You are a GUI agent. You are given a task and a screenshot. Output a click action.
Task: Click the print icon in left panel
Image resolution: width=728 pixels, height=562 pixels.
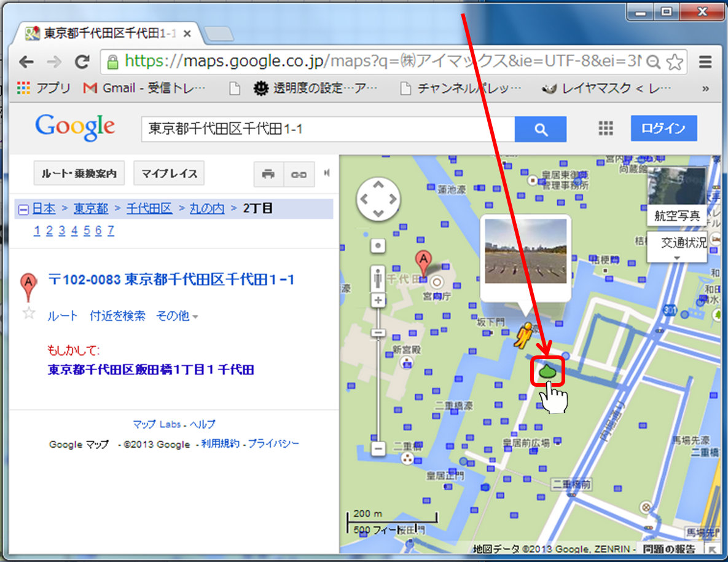268,174
